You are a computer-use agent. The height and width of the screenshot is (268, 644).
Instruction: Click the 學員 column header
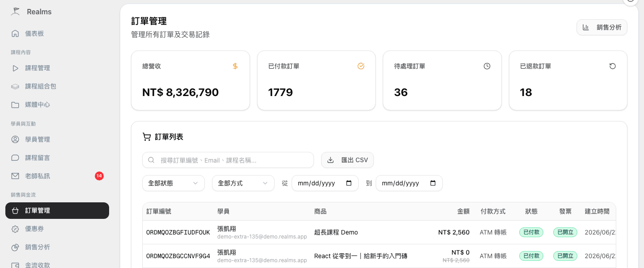tap(224, 211)
